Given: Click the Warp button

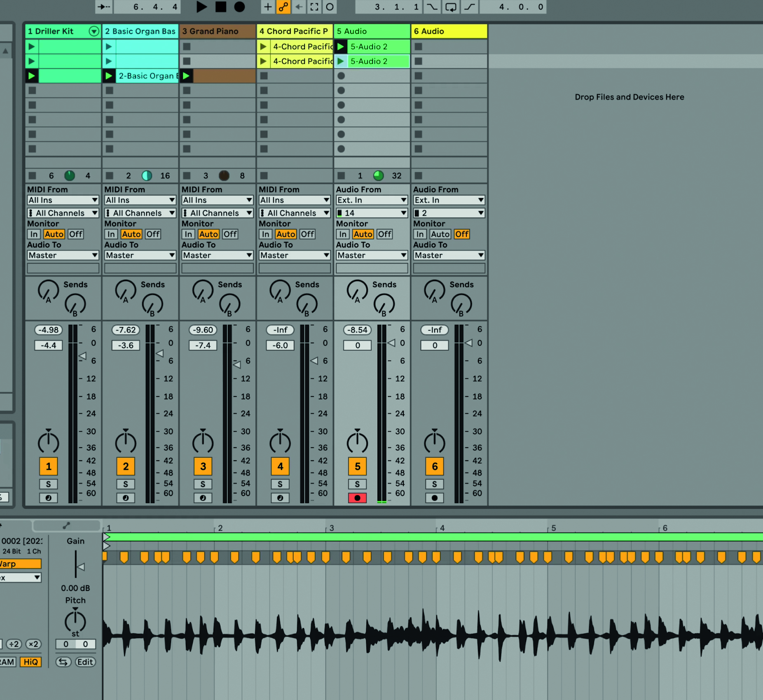Looking at the screenshot, I should tap(20, 564).
